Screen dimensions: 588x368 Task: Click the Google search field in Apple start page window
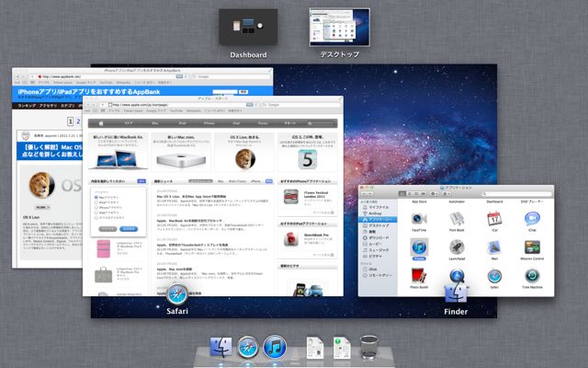[301, 105]
